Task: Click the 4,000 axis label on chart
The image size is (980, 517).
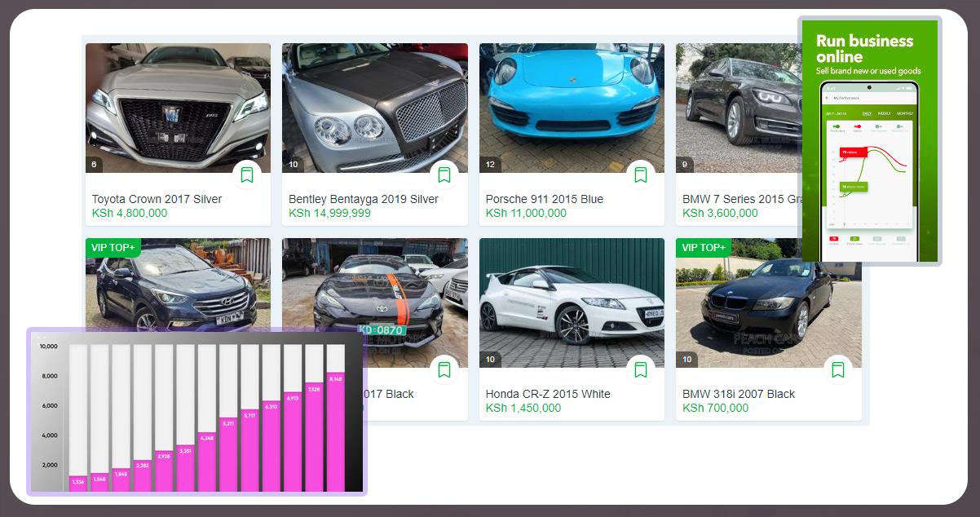Action: tap(50, 435)
